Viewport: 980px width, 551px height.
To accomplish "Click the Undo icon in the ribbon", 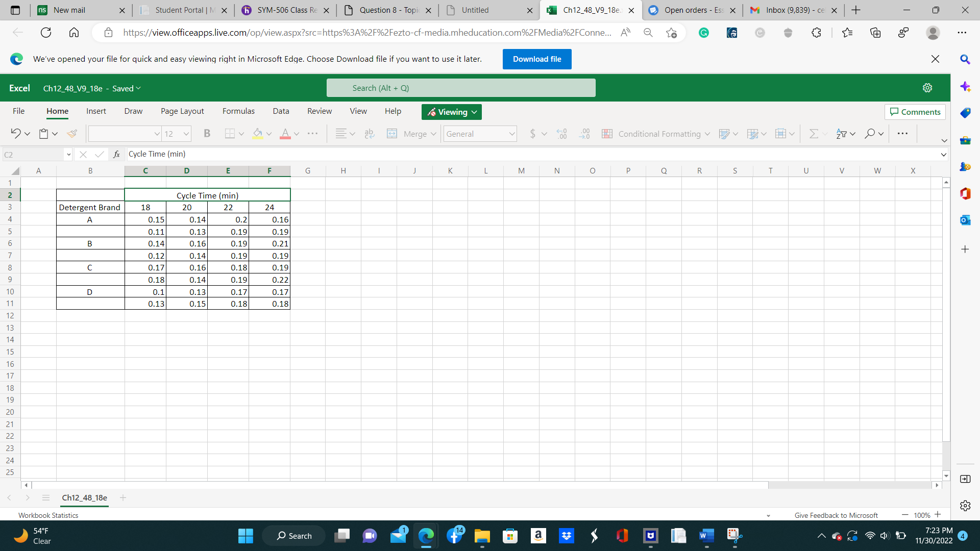I will coord(15,134).
